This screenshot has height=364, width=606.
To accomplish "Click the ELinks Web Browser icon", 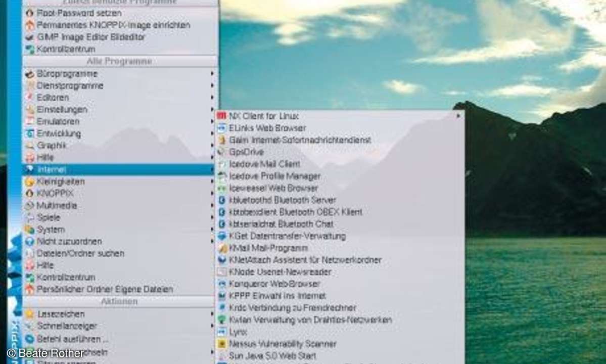I will pyautogui.click(x=222, y=128).
